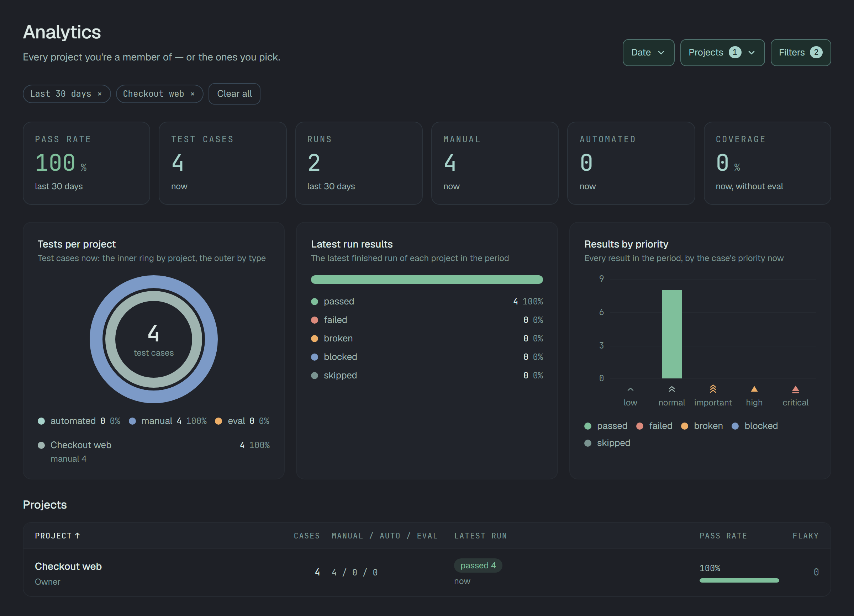Click the Runs card showing 2
Image resolution: width=854 pixels, height=616 pixels.
tap(359, 163)
